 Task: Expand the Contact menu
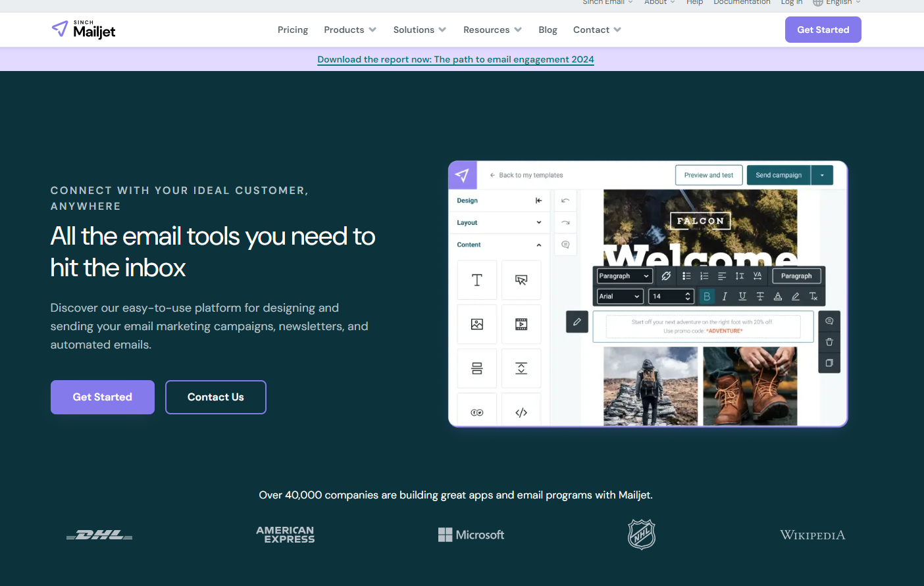pos(597,30)
